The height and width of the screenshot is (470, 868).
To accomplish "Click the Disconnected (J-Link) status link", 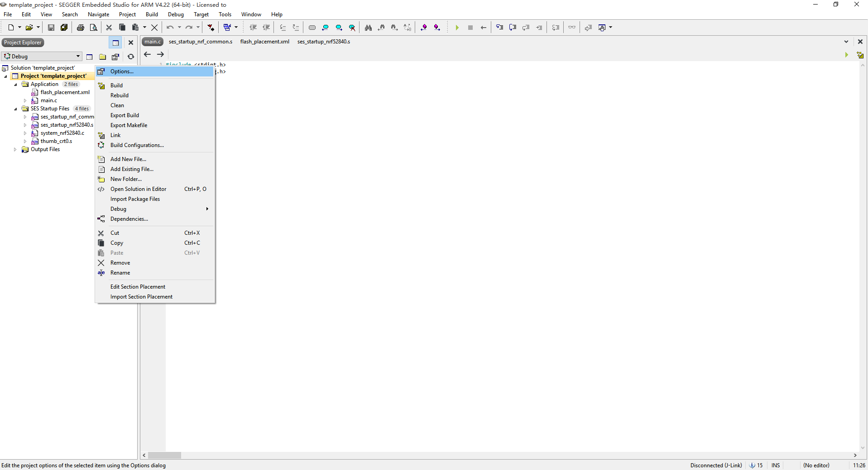I will (716, 465).
